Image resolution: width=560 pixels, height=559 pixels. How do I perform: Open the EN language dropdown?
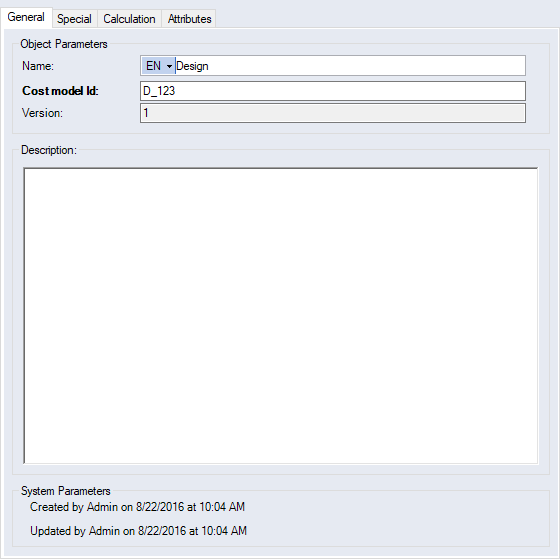[158, 66]
